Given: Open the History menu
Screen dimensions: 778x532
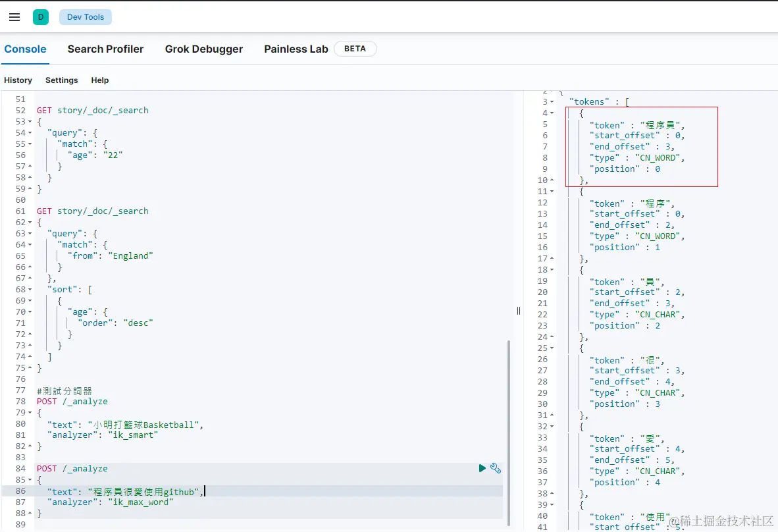Looking at the screenshot, I should [x=18, y=80].
